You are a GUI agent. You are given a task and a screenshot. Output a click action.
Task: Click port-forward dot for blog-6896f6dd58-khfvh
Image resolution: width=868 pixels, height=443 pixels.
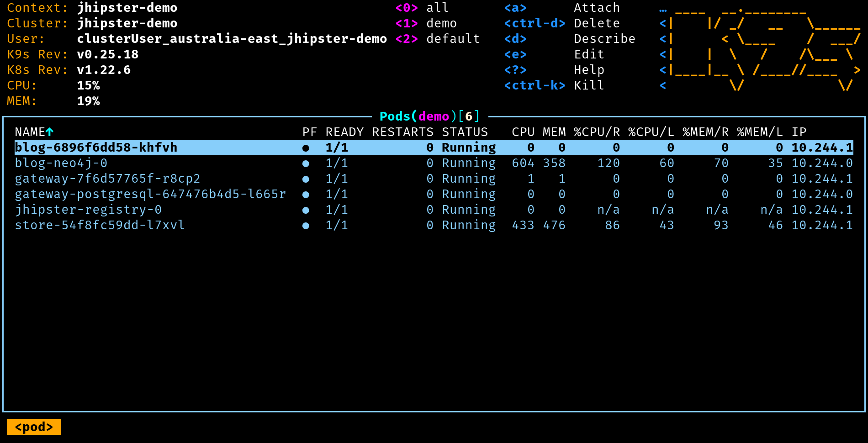306,148
